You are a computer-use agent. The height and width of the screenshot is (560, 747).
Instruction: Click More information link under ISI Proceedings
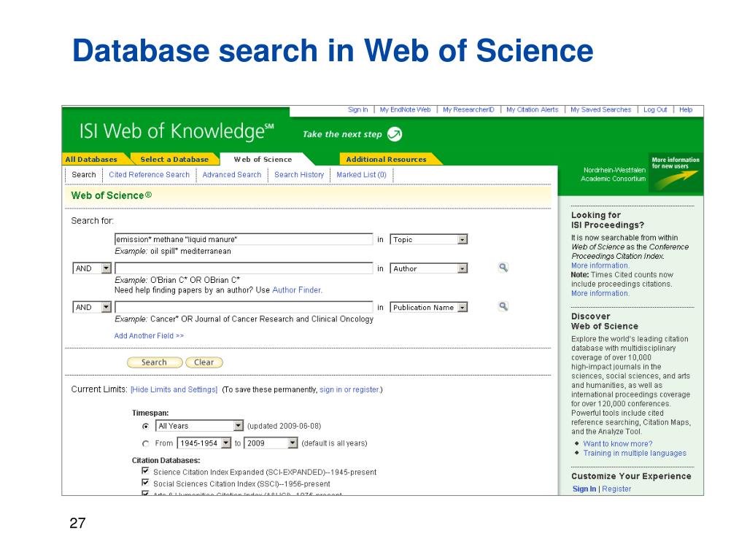pyautogui.click(x=600, y=265)
